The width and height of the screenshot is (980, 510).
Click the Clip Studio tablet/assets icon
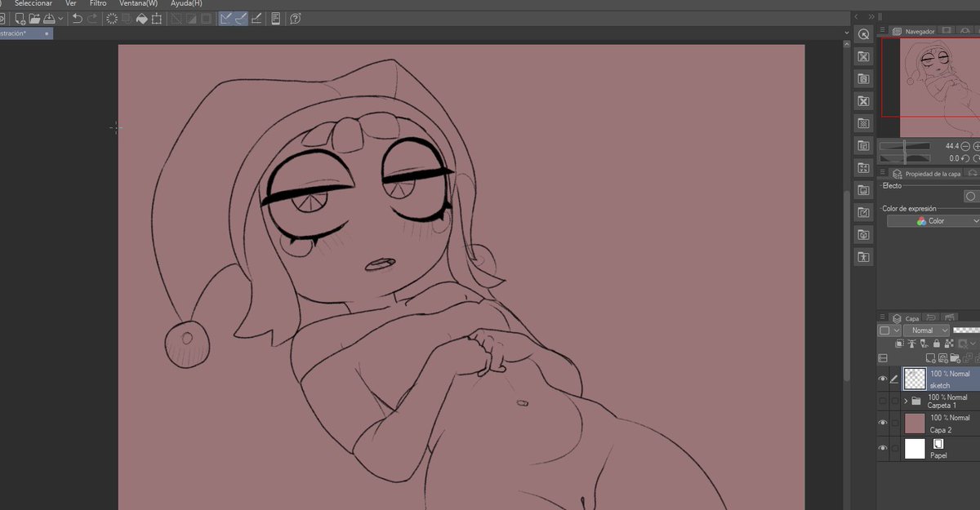coord(276,19)
